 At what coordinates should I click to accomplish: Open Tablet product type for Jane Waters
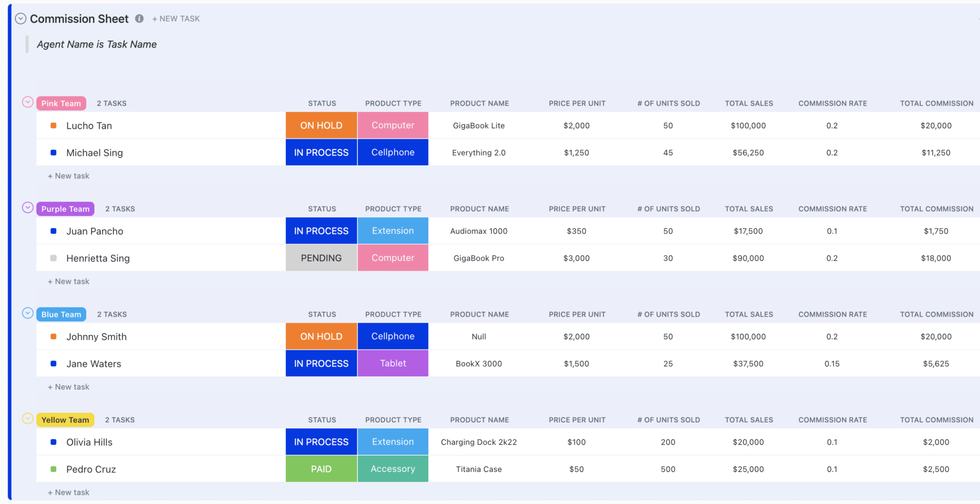(x=393, y=364)
